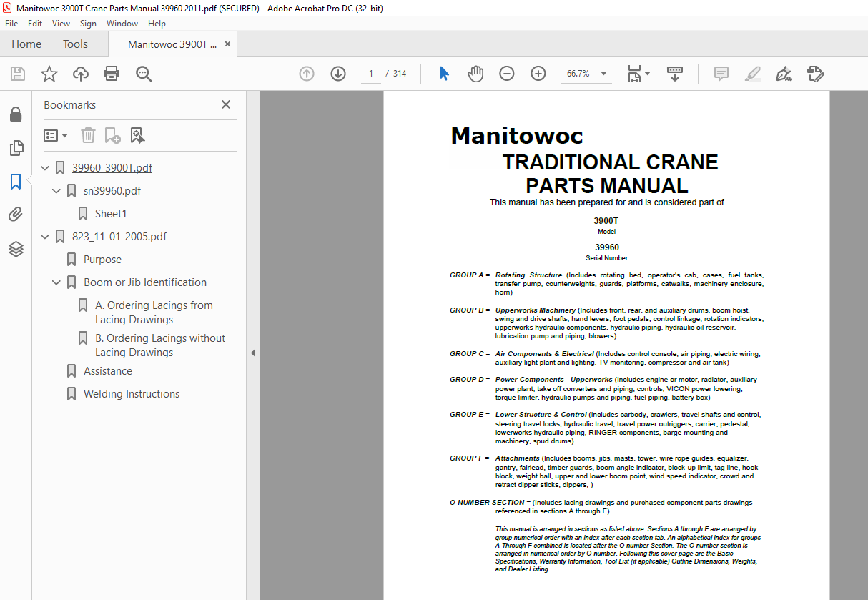Click the Manitowoc heading on the page
Viewport: 868px width, 600px height.
(517, 136)
